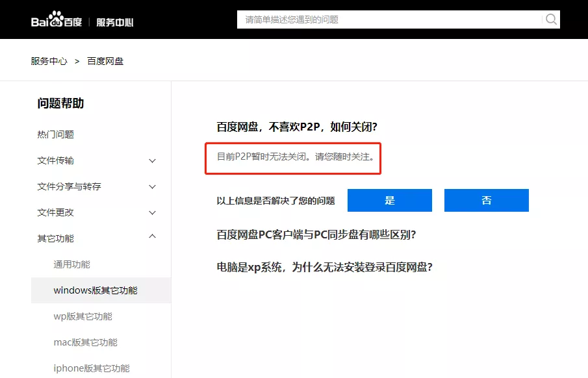Click the search magnifier icon
The width and height of the screenshot is (588, 378).
click(550, 19)
